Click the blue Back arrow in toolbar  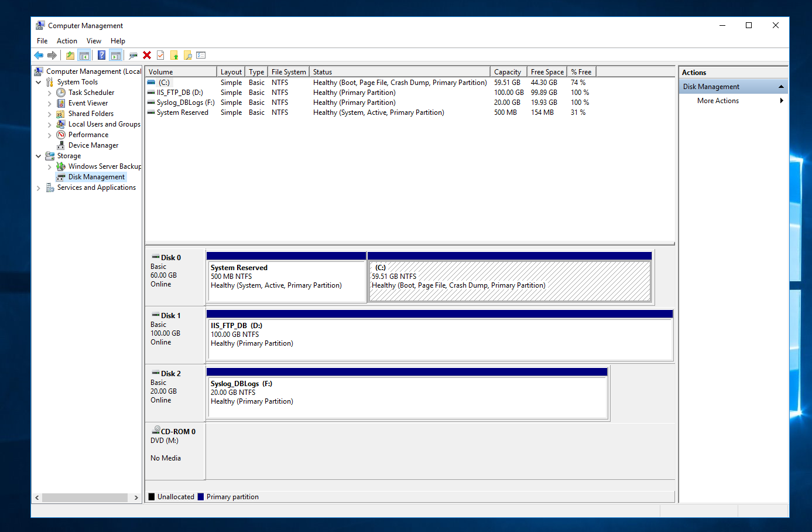click(39, 55)
